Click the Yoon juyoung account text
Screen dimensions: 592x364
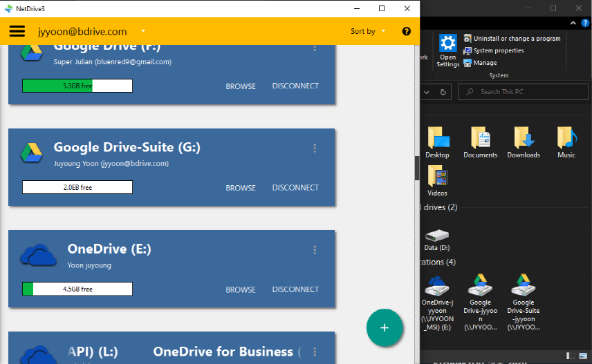tap(89, 265)
